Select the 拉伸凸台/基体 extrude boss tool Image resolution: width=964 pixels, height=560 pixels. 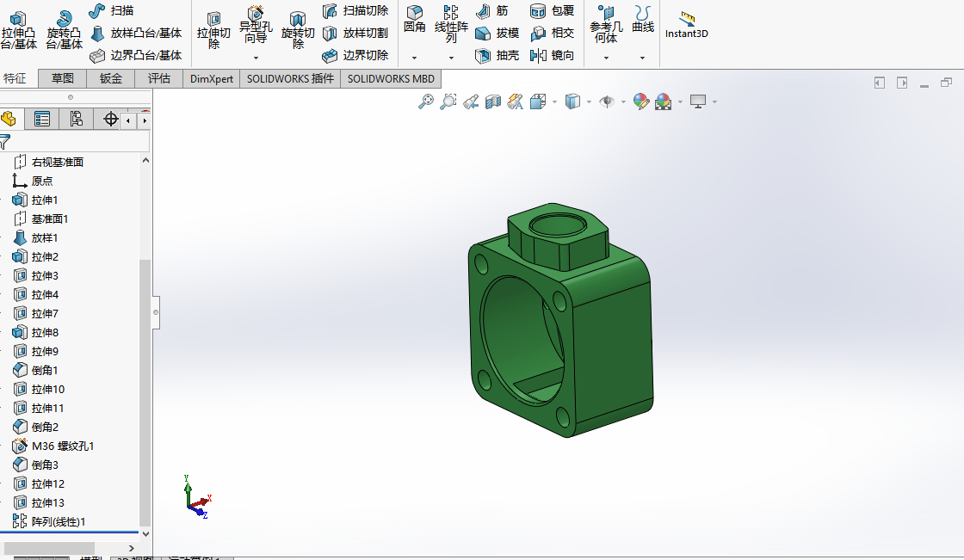click(x=18, y=29)
